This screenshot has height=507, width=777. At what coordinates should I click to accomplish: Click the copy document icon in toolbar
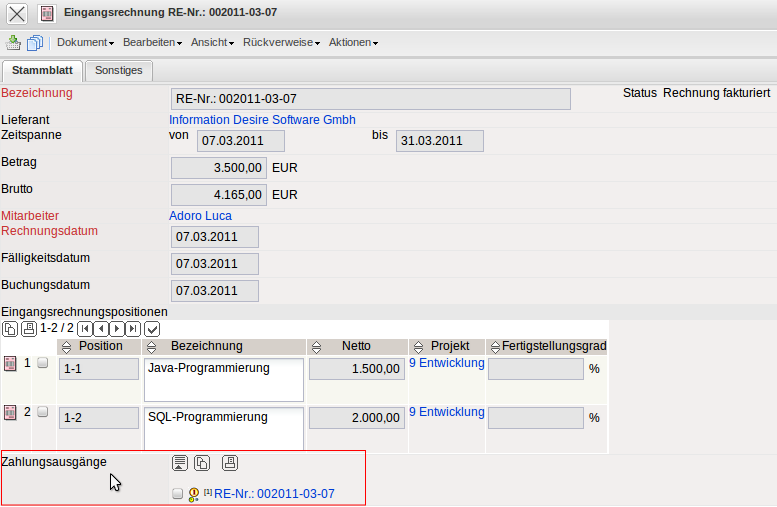point(35,43)
